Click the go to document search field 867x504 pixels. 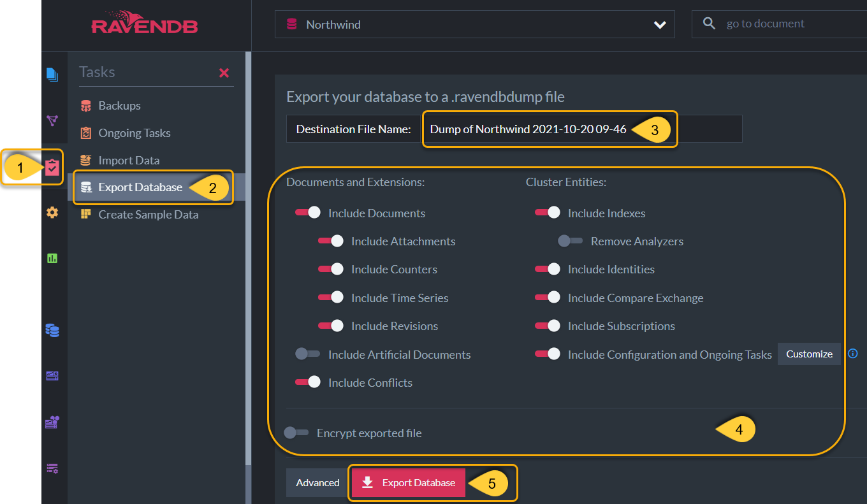[779, 24]
